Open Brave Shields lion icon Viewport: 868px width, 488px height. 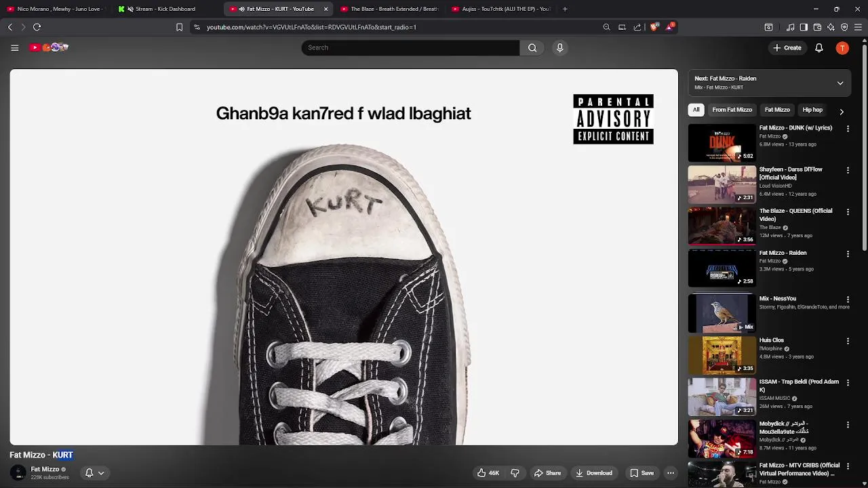654,27
